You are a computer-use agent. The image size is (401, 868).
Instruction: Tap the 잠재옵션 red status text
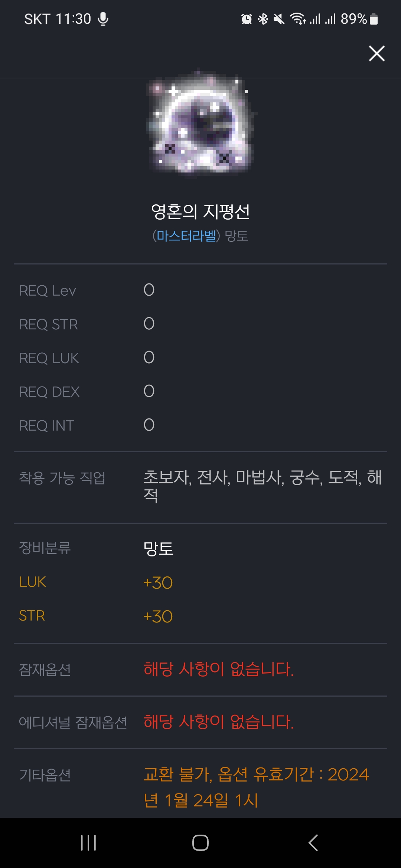click(x=219, y=669)
